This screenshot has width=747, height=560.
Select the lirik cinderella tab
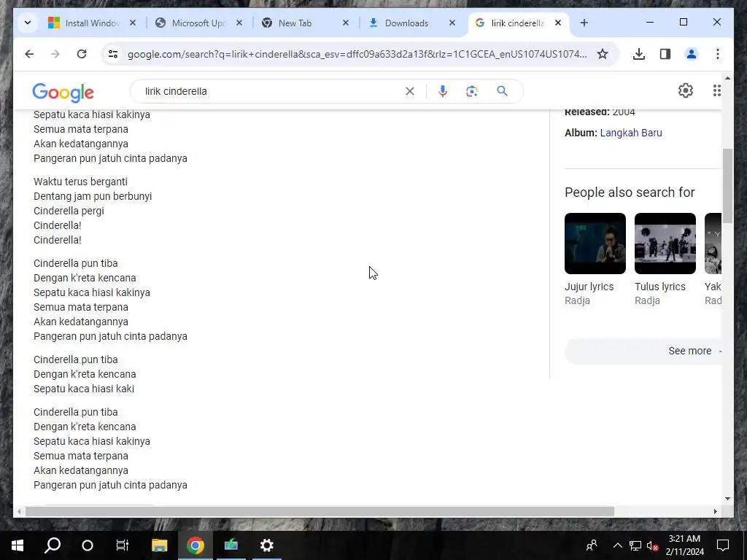(519, 23)
